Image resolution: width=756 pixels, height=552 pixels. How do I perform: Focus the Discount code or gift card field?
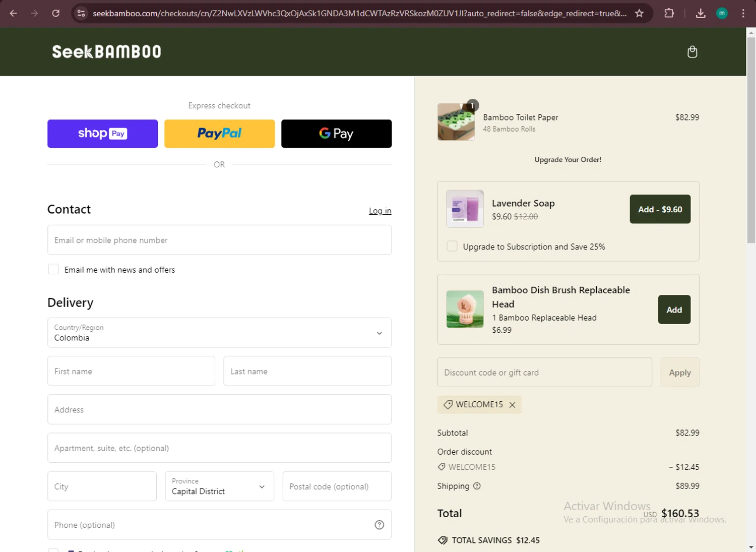tap(544, 373)
